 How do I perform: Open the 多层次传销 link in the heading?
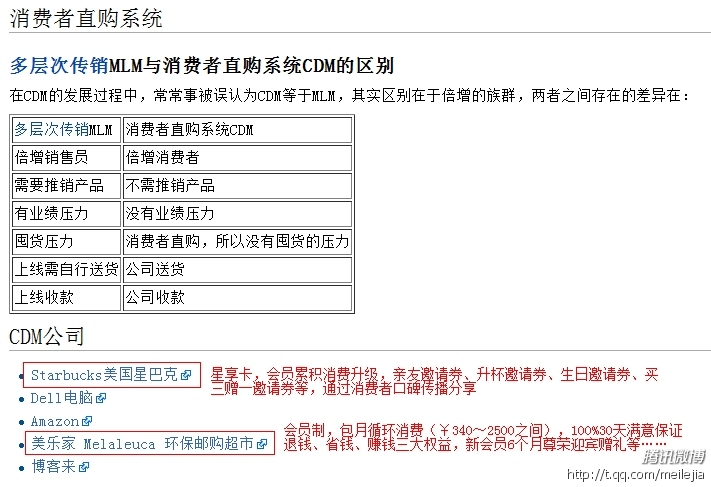(59, 66)
